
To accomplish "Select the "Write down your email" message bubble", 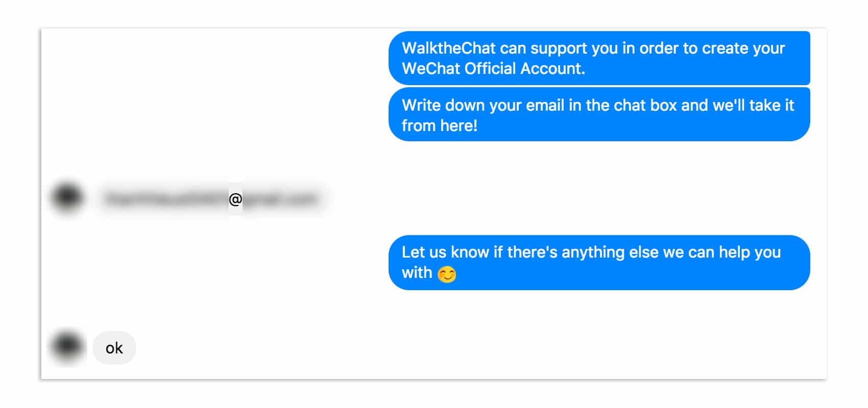I will [x=599, y=114].
